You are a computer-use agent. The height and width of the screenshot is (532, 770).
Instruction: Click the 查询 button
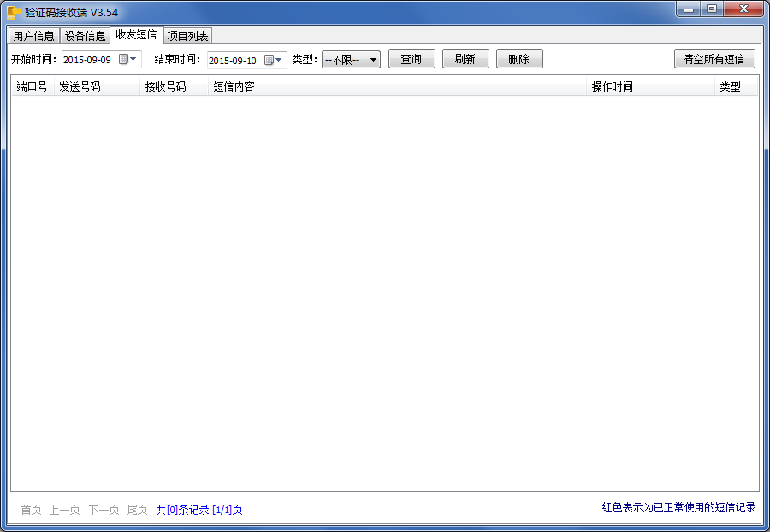[x=412, y=59]
